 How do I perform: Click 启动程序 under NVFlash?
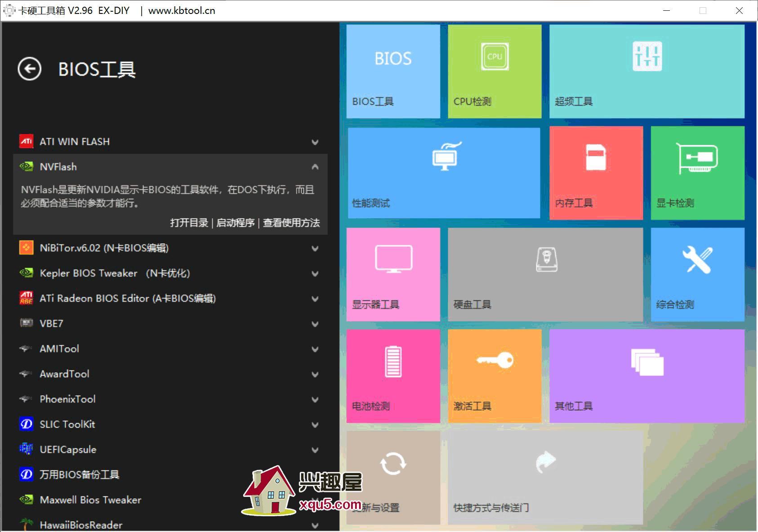click(x=236, y=223)
